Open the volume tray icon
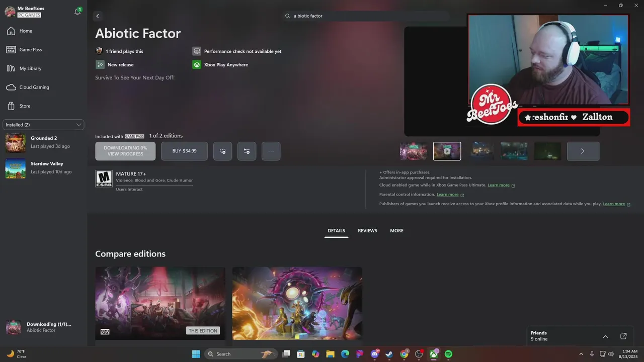 coord(611,354)
